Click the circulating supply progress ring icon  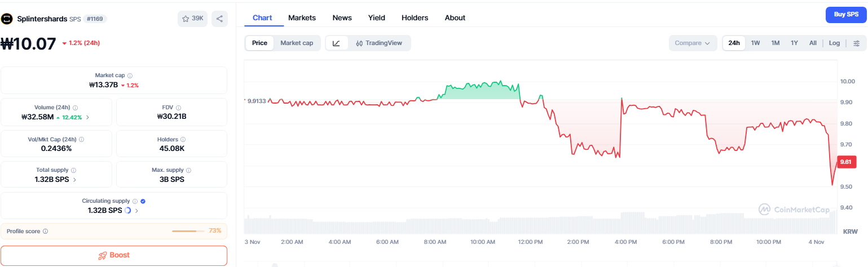pyautogui.click(x=127, y=211)
